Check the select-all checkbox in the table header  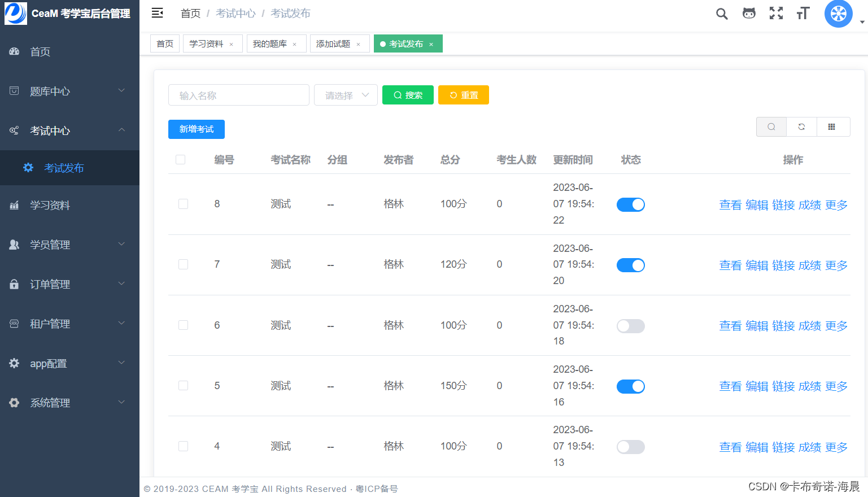click(180, 159)
